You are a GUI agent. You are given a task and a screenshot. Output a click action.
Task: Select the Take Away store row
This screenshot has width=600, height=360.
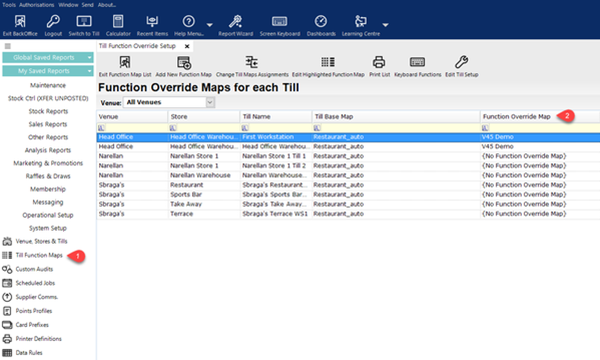(x=348, y=204)
